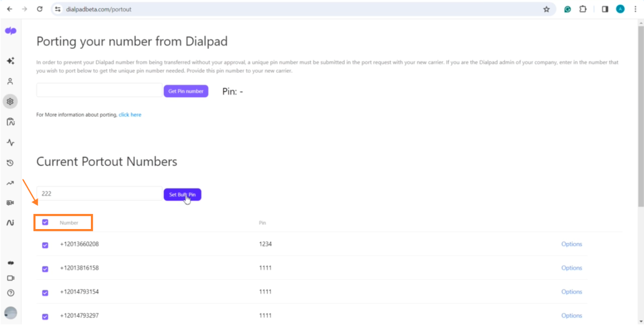
Task: Uncheck the checkbox for +12013816158
Action: tap(45, 269)
